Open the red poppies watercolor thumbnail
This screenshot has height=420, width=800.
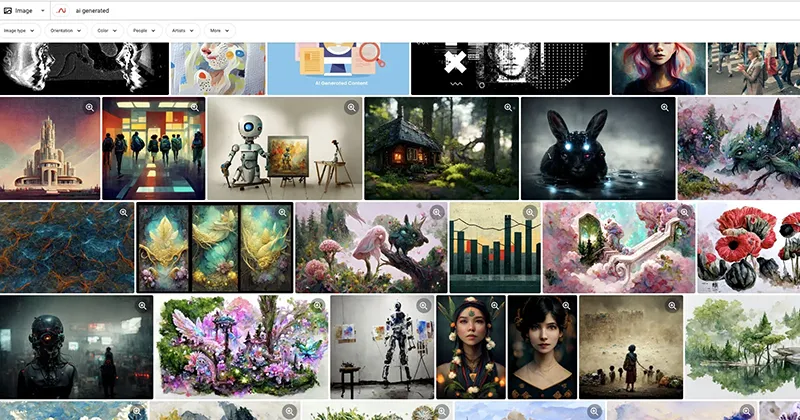pyautogui.click(x=748, y=248)
